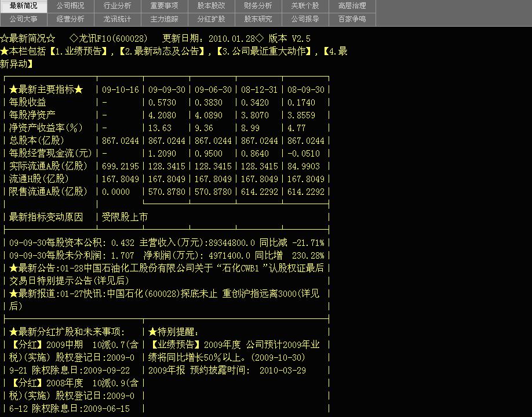Click the 【3.公司最近重大动作】 section reference

264,51
